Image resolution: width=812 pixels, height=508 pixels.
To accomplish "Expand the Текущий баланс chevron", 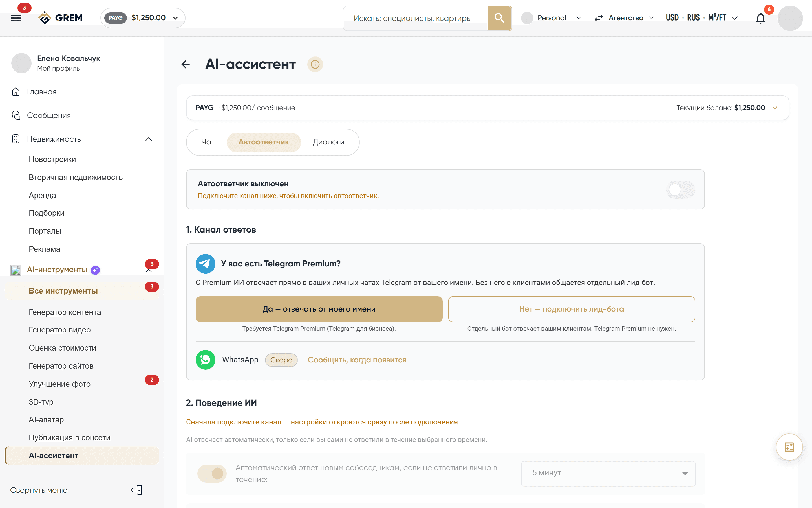I will coord(775,108).
